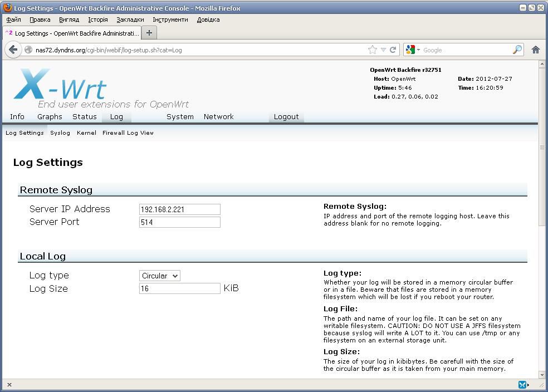Click the search magnifier icon

pos(517,50)
